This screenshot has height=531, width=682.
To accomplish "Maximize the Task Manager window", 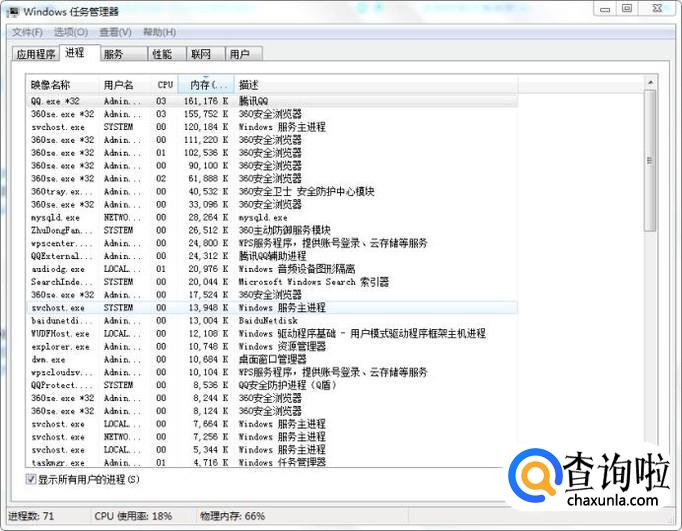I will tap(627, 8).
